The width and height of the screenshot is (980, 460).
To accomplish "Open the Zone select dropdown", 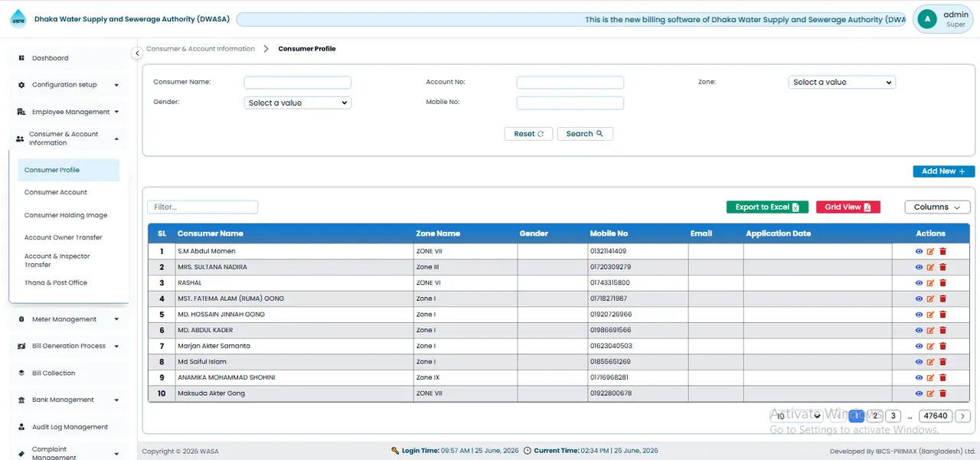I will point(841,82).
